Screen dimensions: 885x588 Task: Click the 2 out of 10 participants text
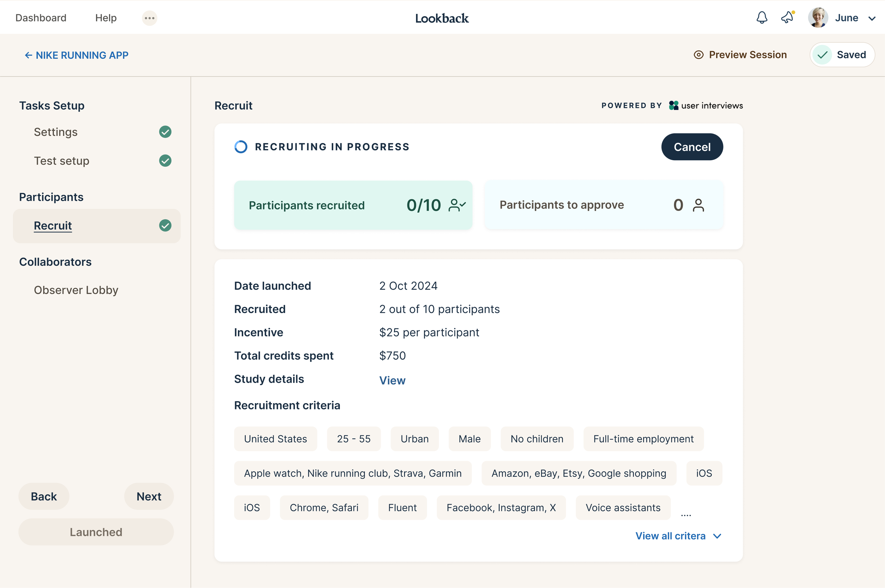coord(439,309)
